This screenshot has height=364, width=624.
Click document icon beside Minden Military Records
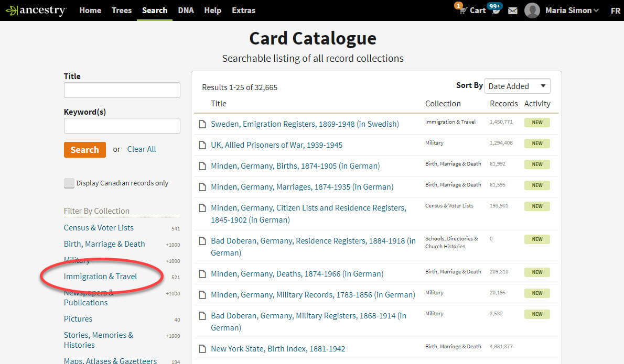[202, 295]
